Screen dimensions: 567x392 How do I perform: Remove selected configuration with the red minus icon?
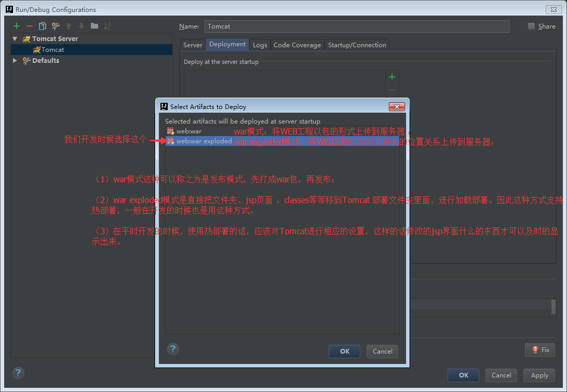pos(30,26)
